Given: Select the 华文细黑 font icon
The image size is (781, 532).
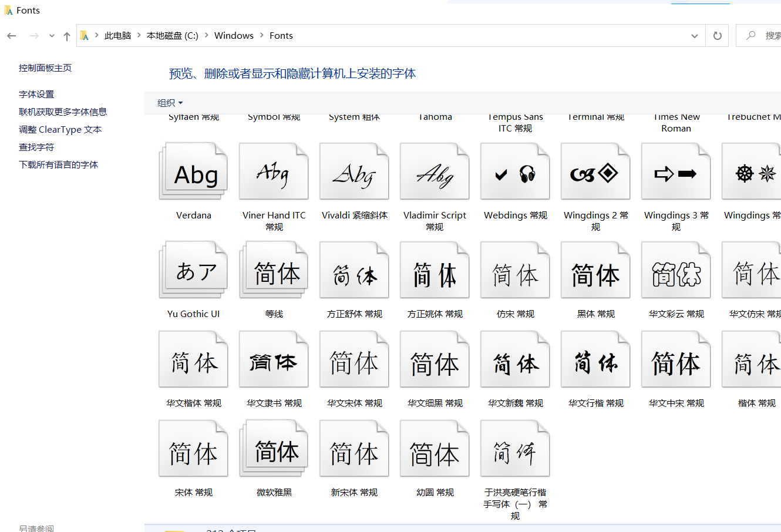Looking at the screenshot, I should click(435, 359).
